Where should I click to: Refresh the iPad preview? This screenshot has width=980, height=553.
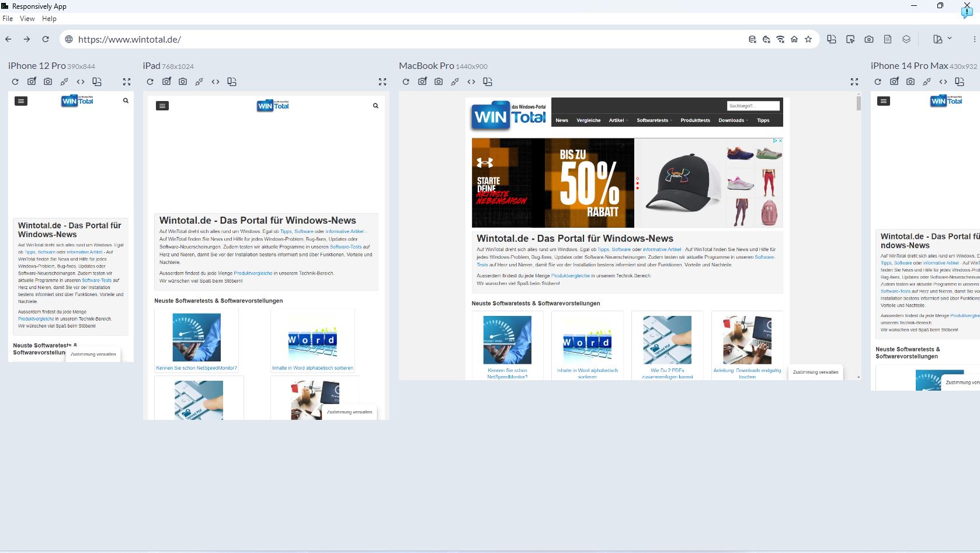point(150,82)
